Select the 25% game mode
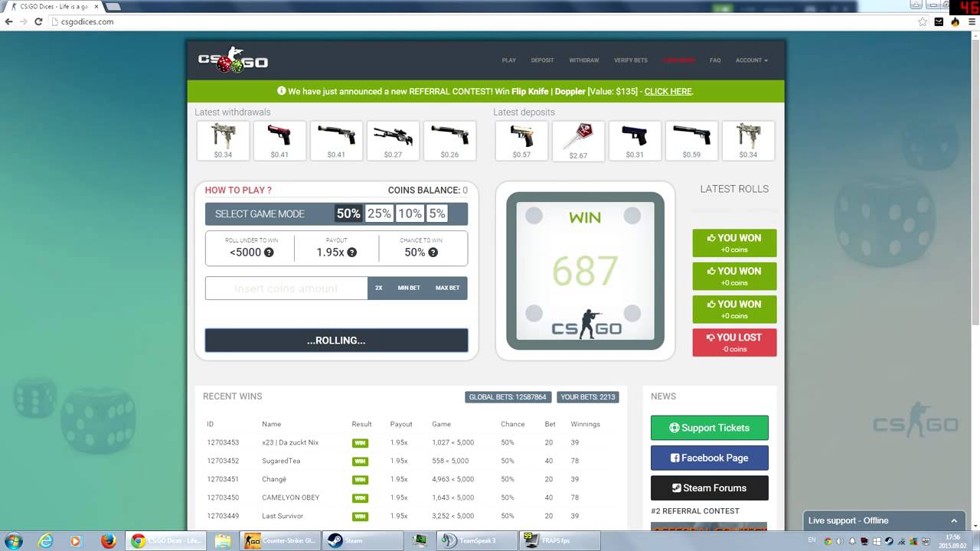Image resolution: width=980 pixels, height=551 pixels. 380,214
